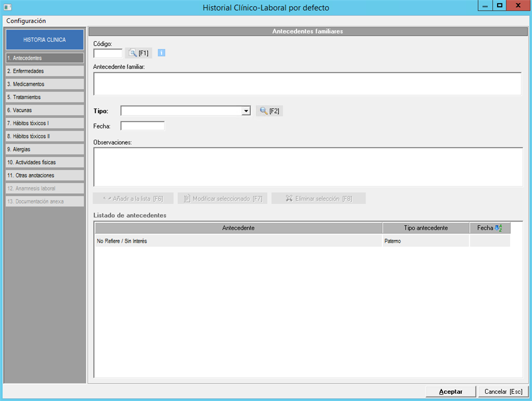Open the Configuración menu
This screenshot has width=532, height=401.
(26, 21)
